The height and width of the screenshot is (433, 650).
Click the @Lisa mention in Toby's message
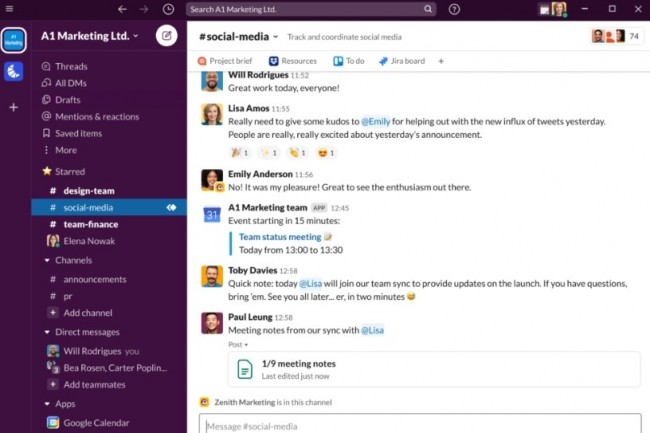click(310, 283)
